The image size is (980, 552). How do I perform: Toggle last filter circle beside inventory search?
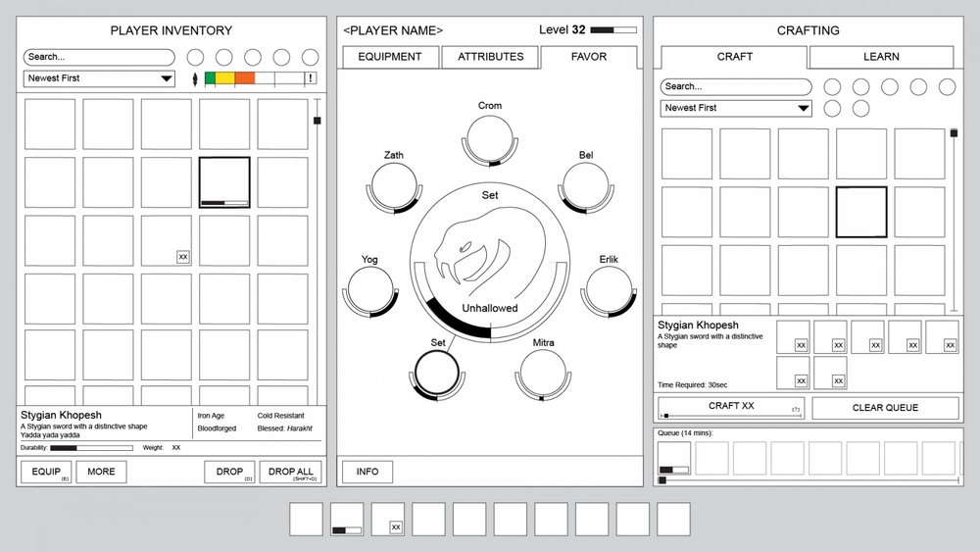tap(310, 58)
